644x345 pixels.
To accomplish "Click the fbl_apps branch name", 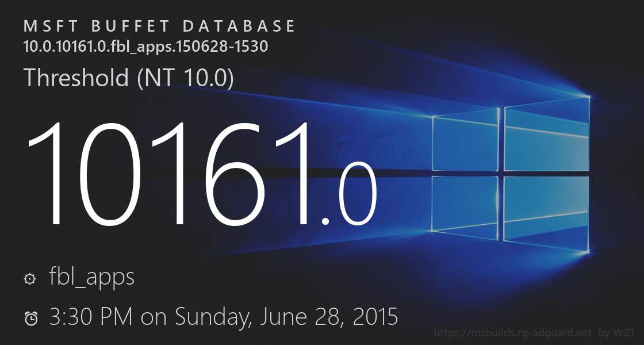I will (x=91, y=277).
